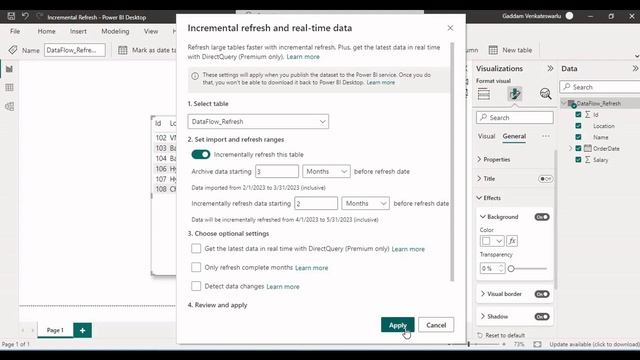Image resolution: width=640 pixels, height=360 pixels.
Task: Open Model view in left sidebar
Action: (9, 107)
